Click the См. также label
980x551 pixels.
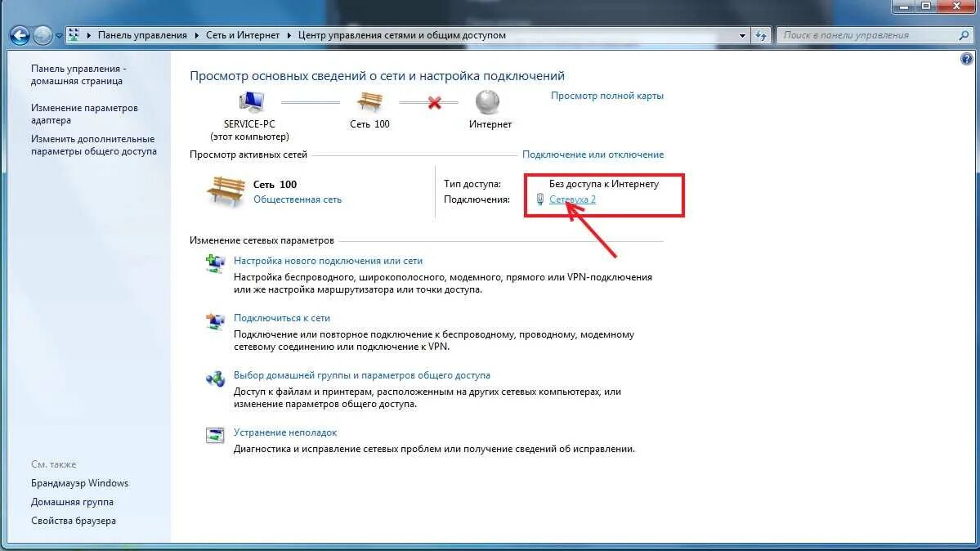click(x=54, y=464)
